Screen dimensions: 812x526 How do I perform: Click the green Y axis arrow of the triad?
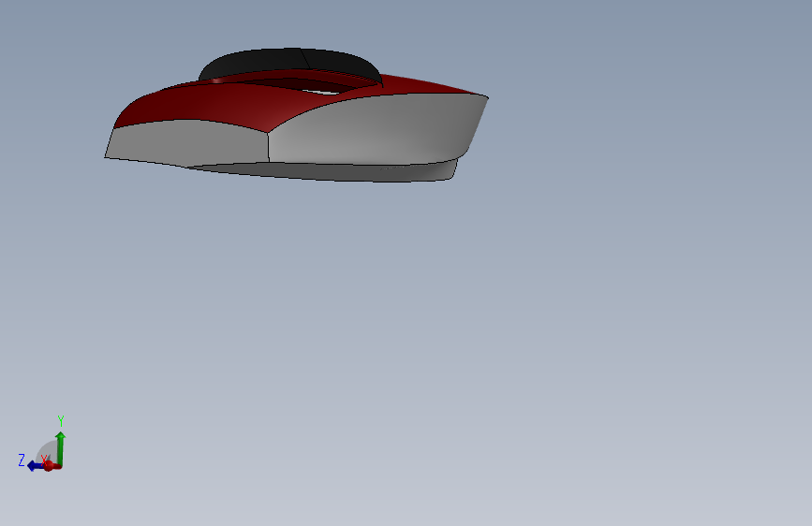60,447
